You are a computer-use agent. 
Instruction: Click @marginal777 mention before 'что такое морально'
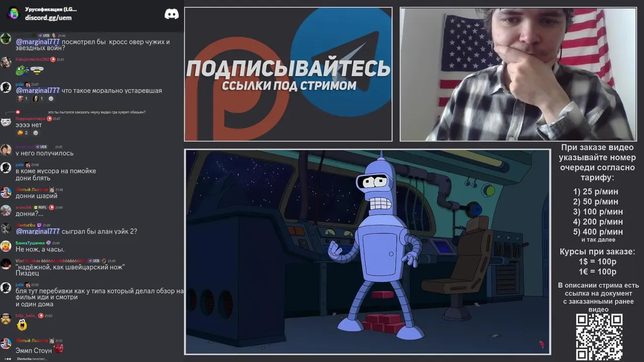38,90
